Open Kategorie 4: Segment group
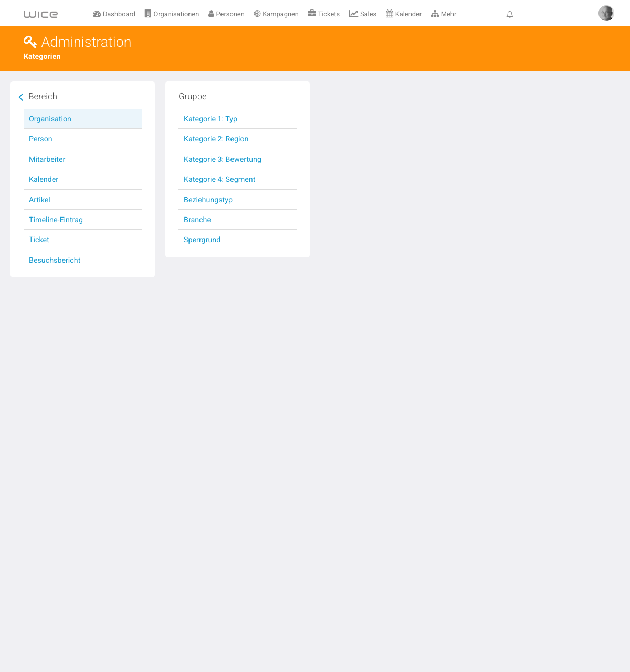The width and height of the screenshot is (630, 672). point(237,179)
